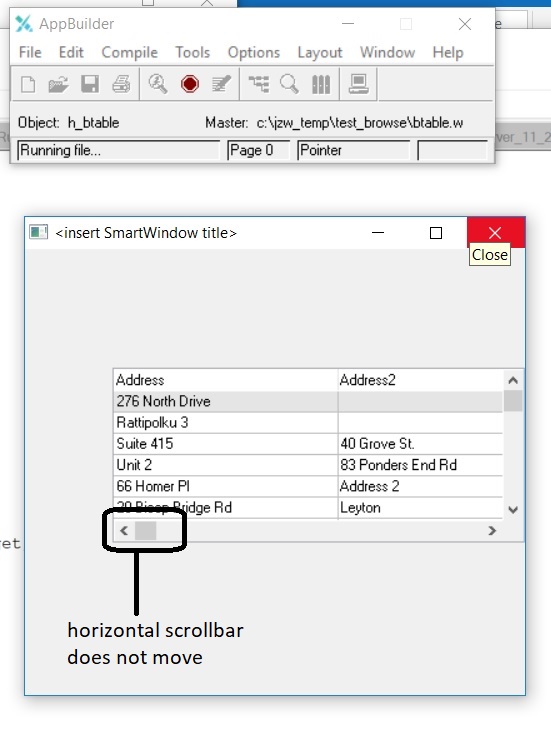Select the Rattipolku 3 cell

click(x=225, y=422)
